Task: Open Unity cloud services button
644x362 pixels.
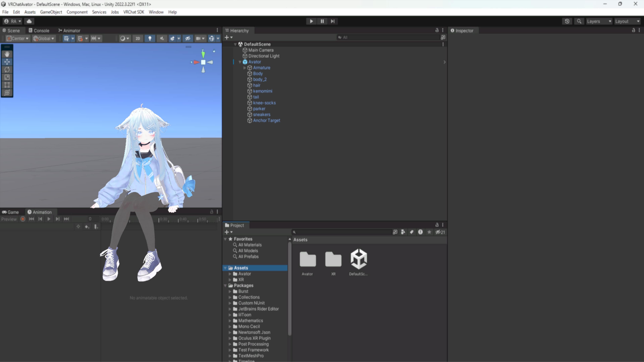Action: (x=29, y=21)
